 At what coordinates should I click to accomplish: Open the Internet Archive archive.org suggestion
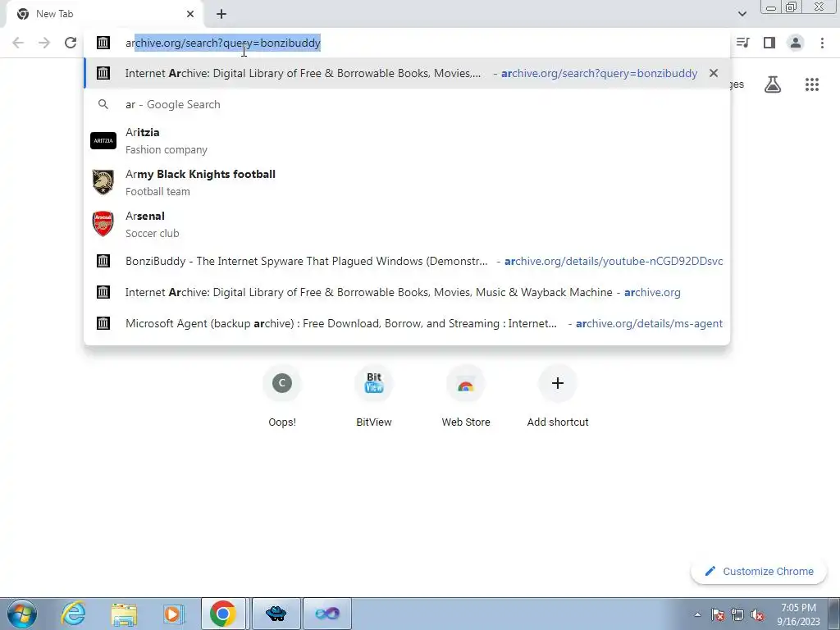(x=407, y=292)
